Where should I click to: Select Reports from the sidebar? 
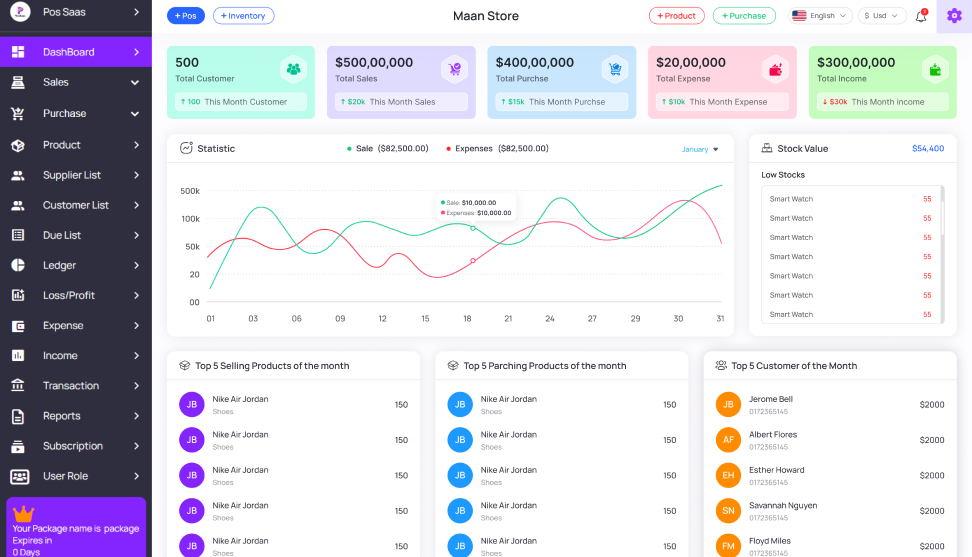[x=75, y=416]
